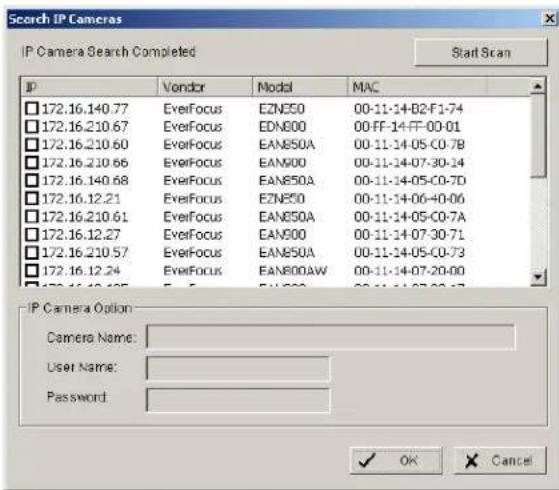
Task: Check the box for camera 172.16.210.67
Action: 32,126
